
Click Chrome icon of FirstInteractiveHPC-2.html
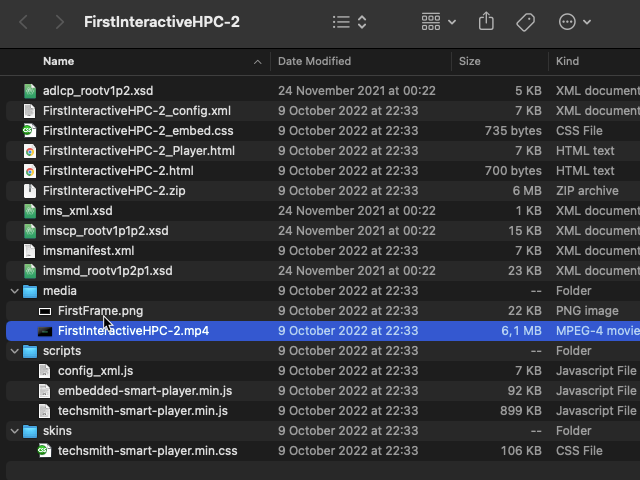pyautogui.click(x=30, y=171)
